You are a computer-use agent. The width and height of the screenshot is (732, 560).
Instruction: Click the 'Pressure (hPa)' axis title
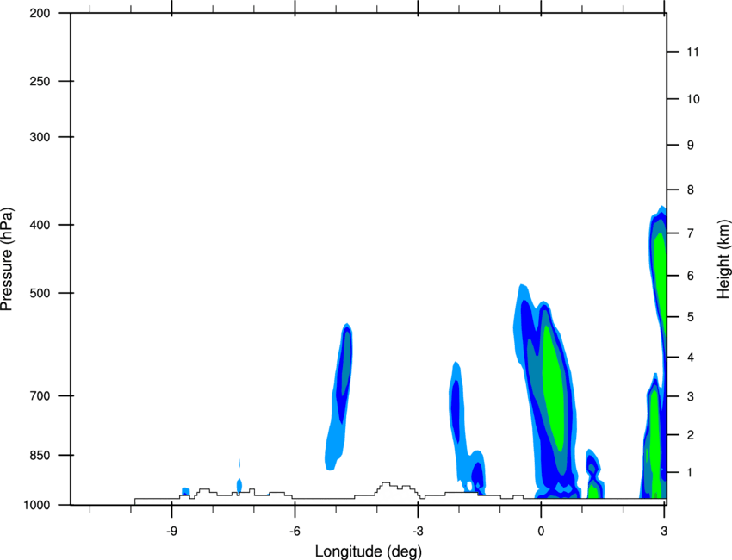[7, 258]
